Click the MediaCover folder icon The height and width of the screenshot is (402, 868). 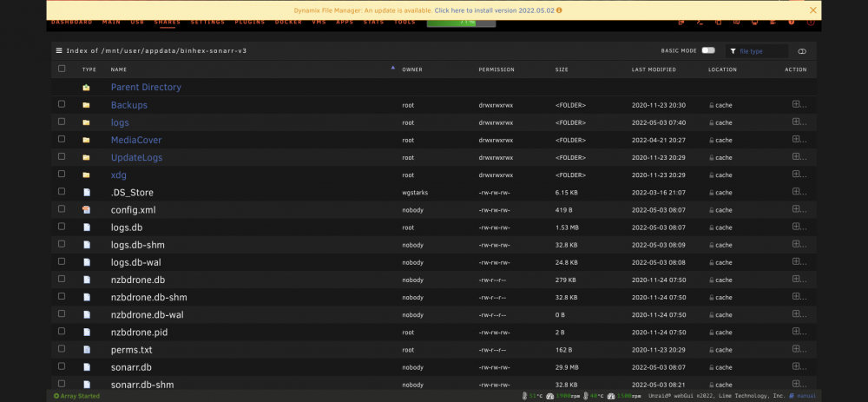click(86, 140)
